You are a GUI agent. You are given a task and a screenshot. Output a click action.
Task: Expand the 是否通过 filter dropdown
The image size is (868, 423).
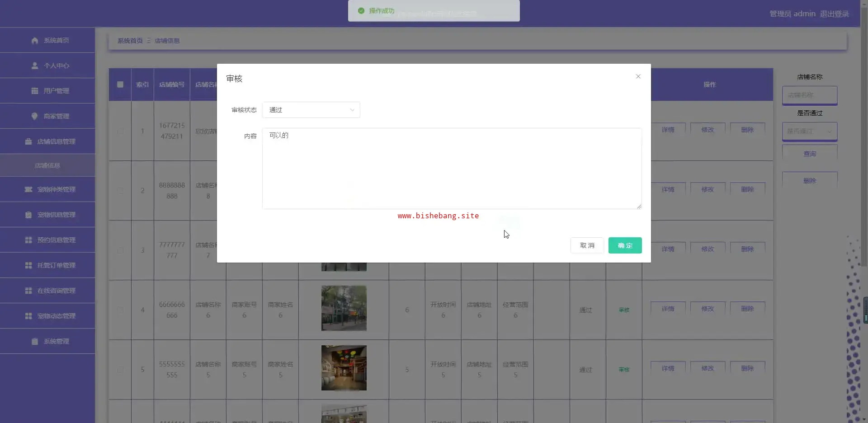pyautogui.click(x=810, y=131)
